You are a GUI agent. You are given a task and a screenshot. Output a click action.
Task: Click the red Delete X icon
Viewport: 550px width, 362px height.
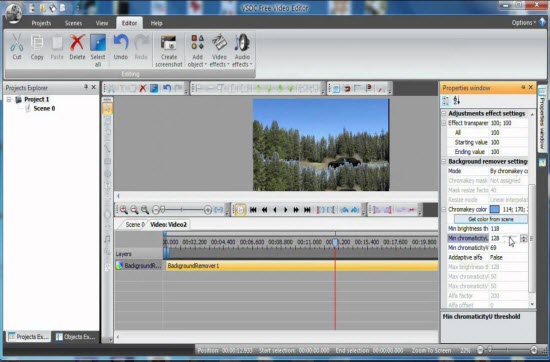pyautogui.click(x=77, y=43)
